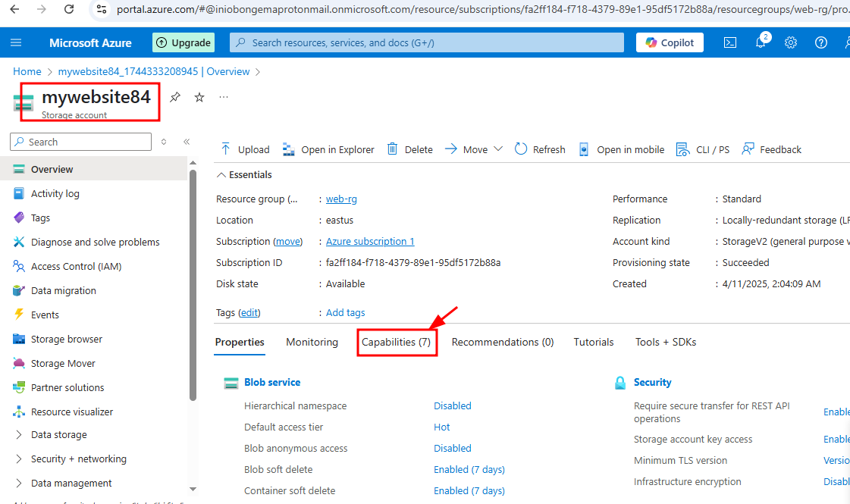The image size is (850, 504).
Task: Switch to Monitoring tab
Action: coord(312,342)
